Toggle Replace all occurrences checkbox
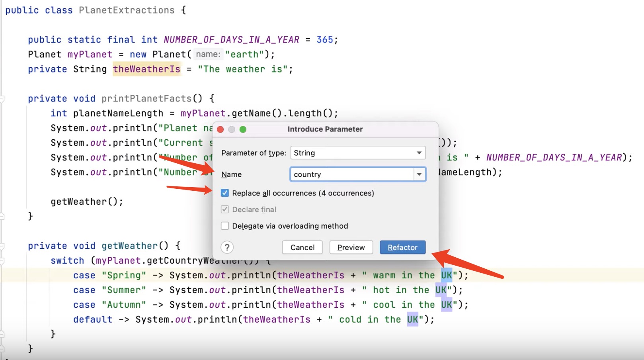 225,193
